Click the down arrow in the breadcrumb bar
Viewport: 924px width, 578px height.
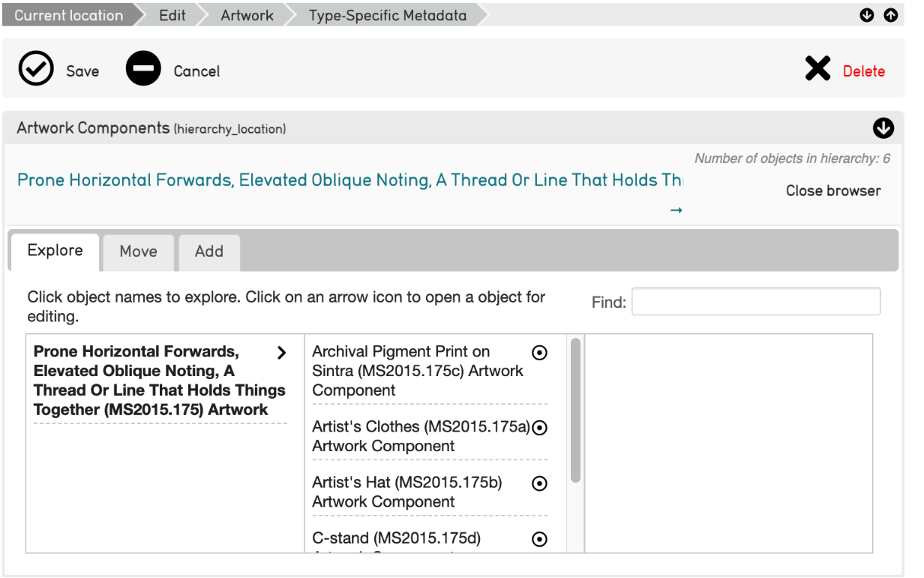coord(867,15)
